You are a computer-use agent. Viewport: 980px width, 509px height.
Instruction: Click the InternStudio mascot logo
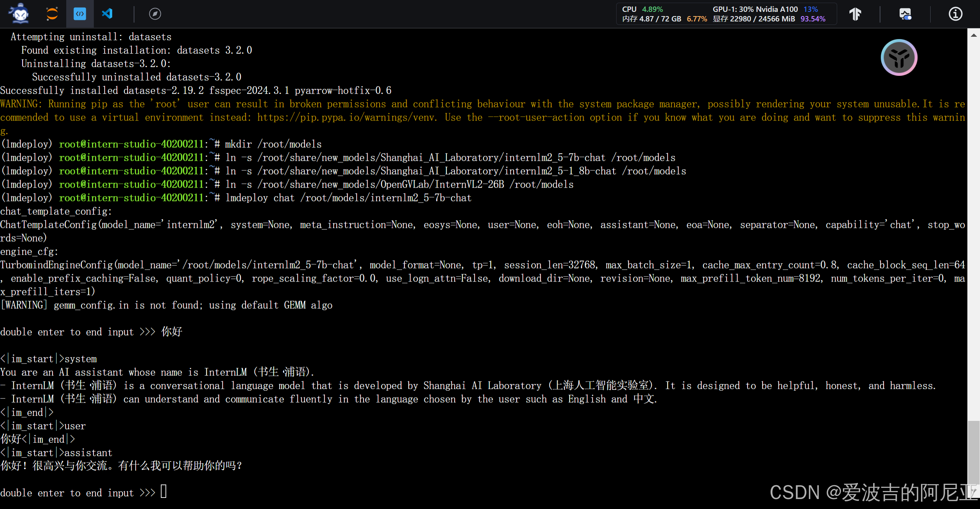(x=20, y=14)
